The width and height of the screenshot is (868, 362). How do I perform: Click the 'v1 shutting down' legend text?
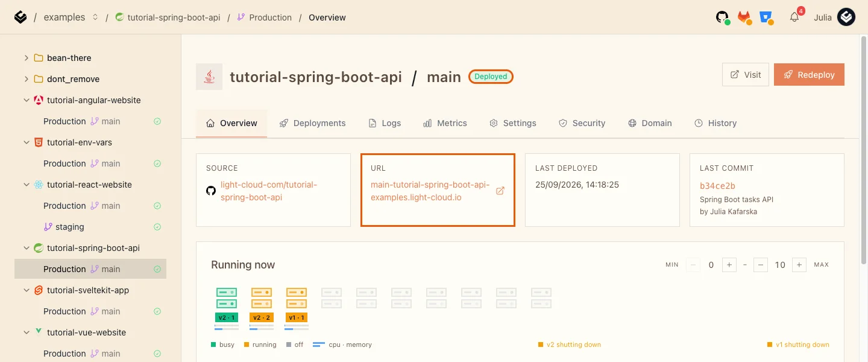[802, 345]
